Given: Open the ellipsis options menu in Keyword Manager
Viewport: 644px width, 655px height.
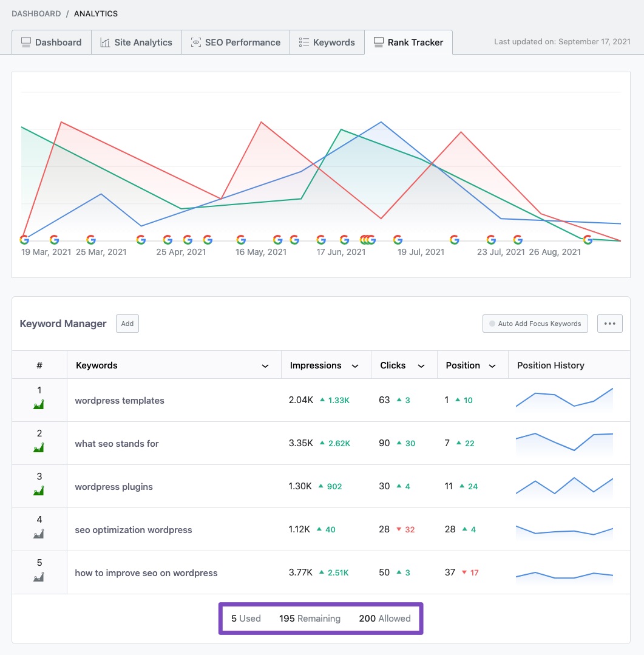Looking at the screenshot, I should pyautogui.click(x=609, y=324).
